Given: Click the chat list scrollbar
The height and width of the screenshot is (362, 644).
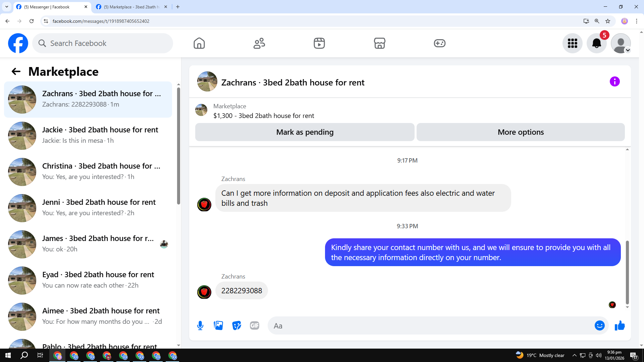Looking at the screenshot, I should (178, 146).
